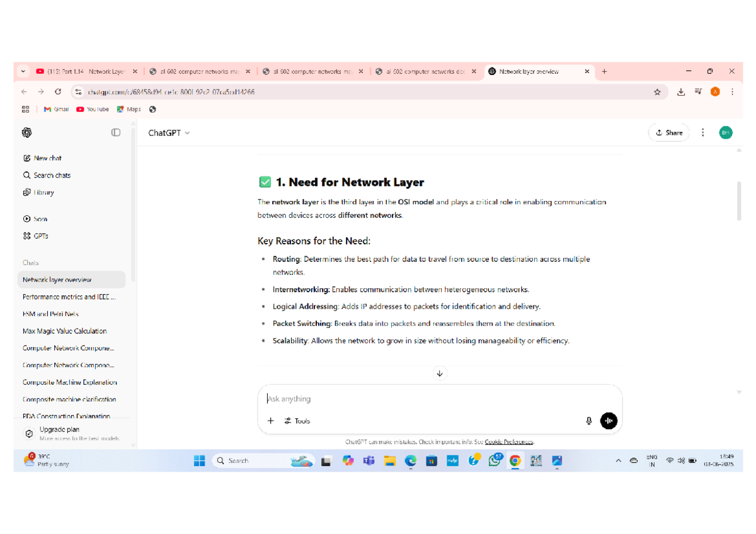756x534 pixels.
Task: Open the Gmail bookmark
Action: [x=56, y=109]
